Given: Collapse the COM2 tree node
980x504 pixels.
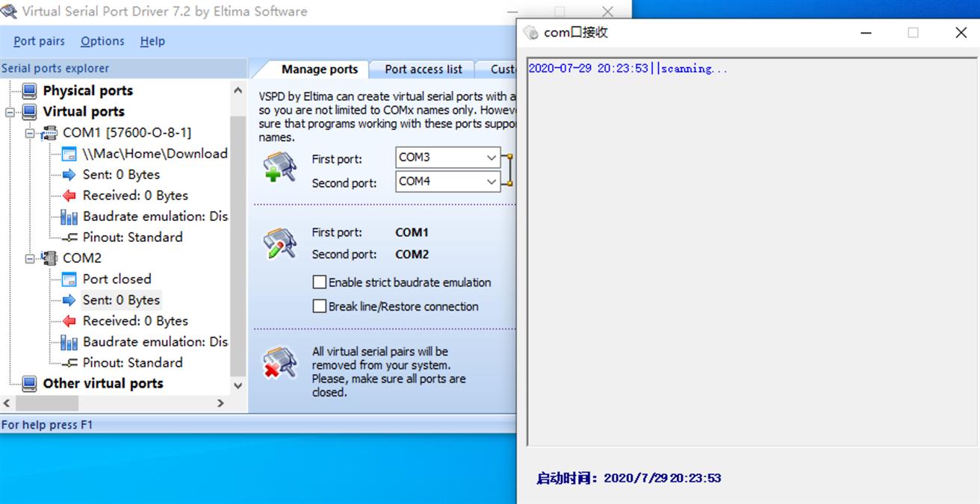Looking at the screenshot, I should [31, 258].
